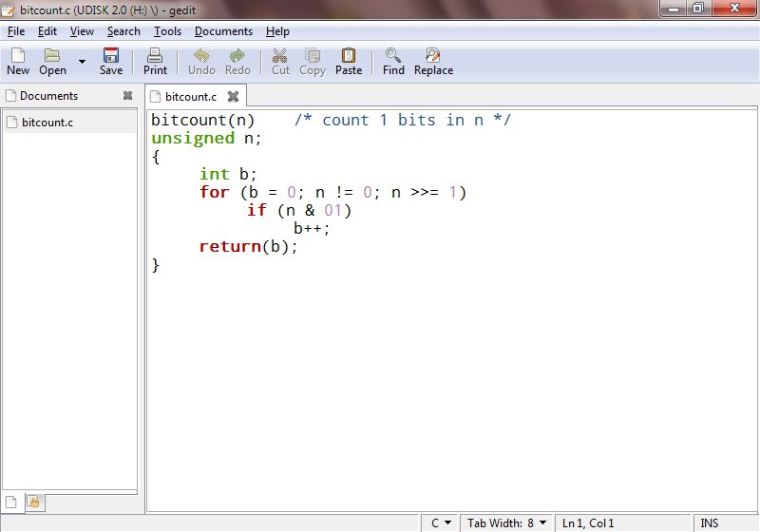The height and width of the screenshot is (532, 760).
Task: Expand the recent files arrow next to Open
Action: [x=82, y=62]
